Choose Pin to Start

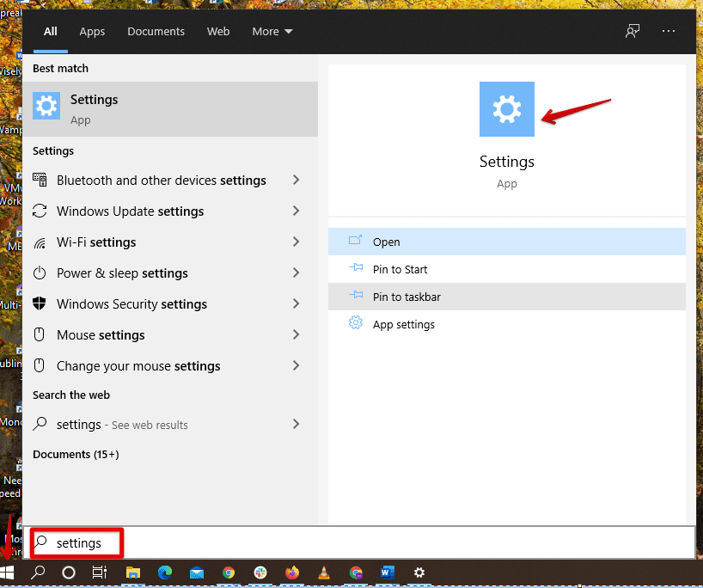[x=507, y=269]
